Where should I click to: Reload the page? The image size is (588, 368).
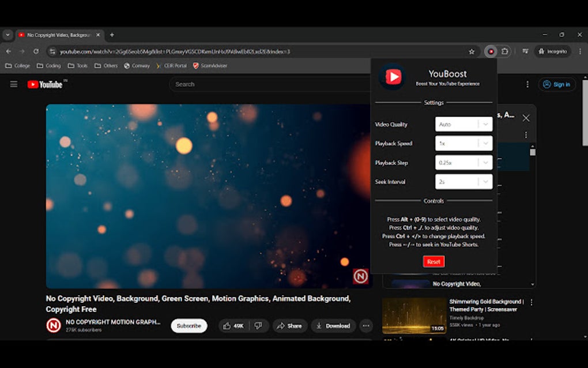[x=36, y=51]
